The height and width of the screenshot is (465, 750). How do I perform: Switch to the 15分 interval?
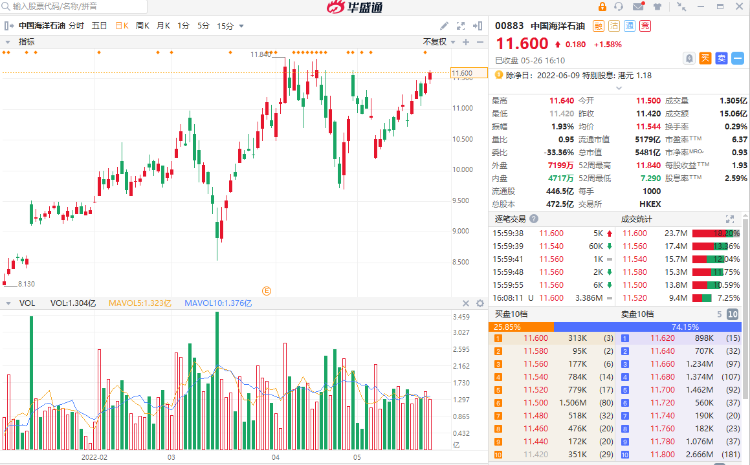pos(225,26)
